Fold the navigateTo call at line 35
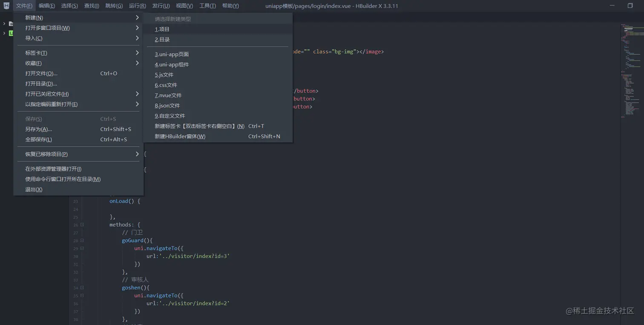This screenshot has height=325, width=644. [x=82, y=296]
